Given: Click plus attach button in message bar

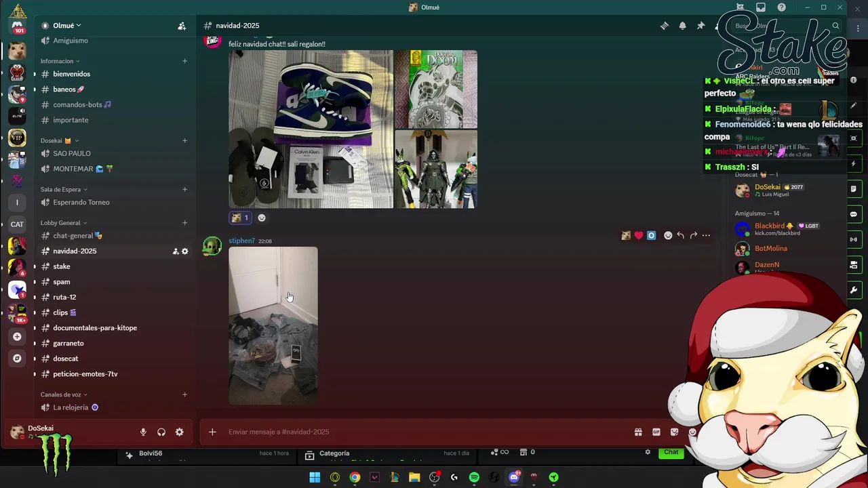Looking at the screenshot, I should (212, 432).
